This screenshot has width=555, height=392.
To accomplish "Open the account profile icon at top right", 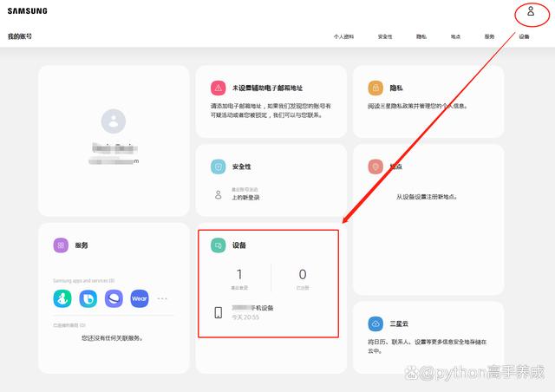I will [531, 11].
